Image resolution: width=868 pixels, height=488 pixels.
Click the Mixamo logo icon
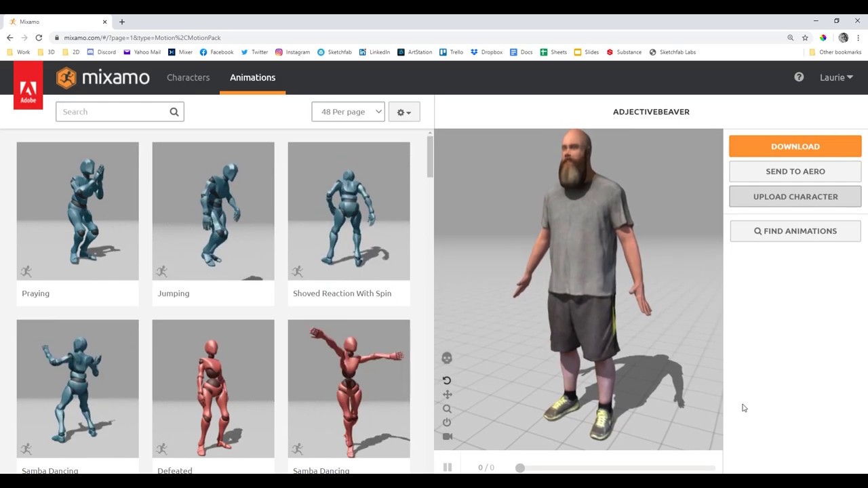pyautogui.click(x=66, y=78)
